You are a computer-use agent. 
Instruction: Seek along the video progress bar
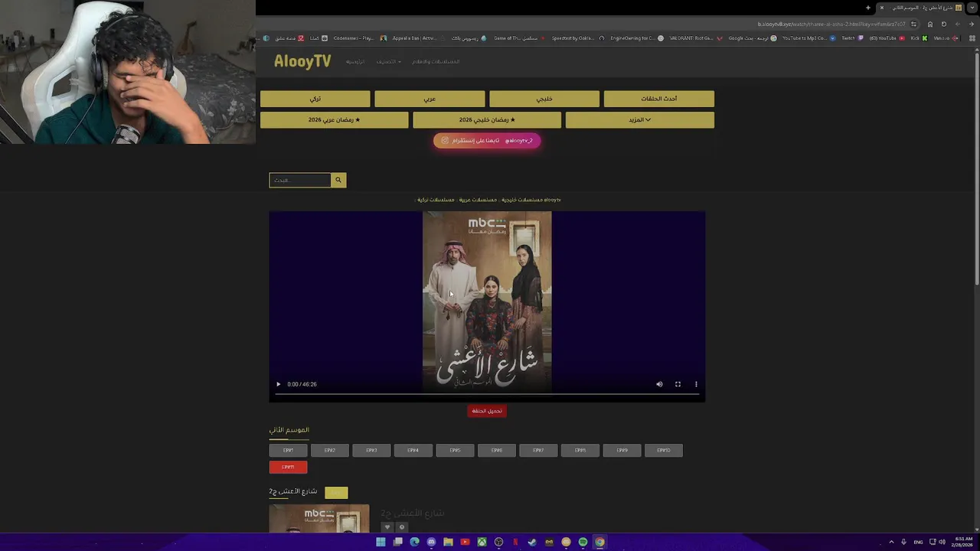487,394
